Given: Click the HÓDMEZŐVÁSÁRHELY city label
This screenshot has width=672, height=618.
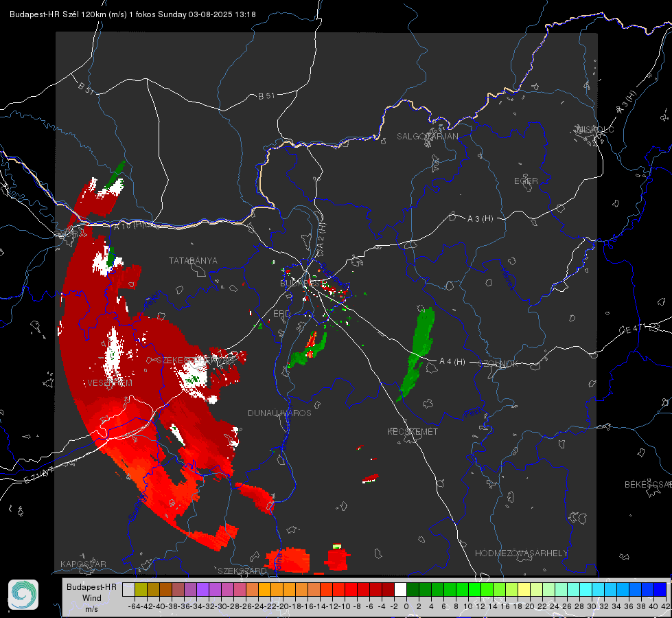Looking at the screenshot, I should click(x=521, y=553).
